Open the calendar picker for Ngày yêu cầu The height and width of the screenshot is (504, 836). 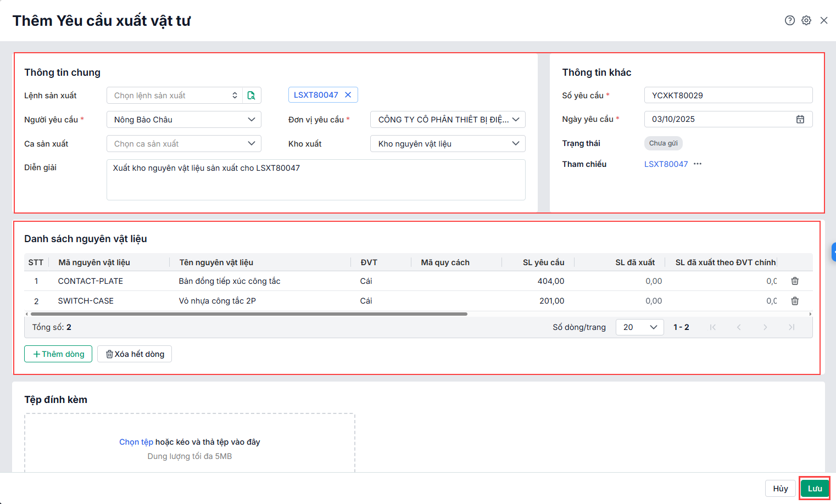tap(800, 119)
